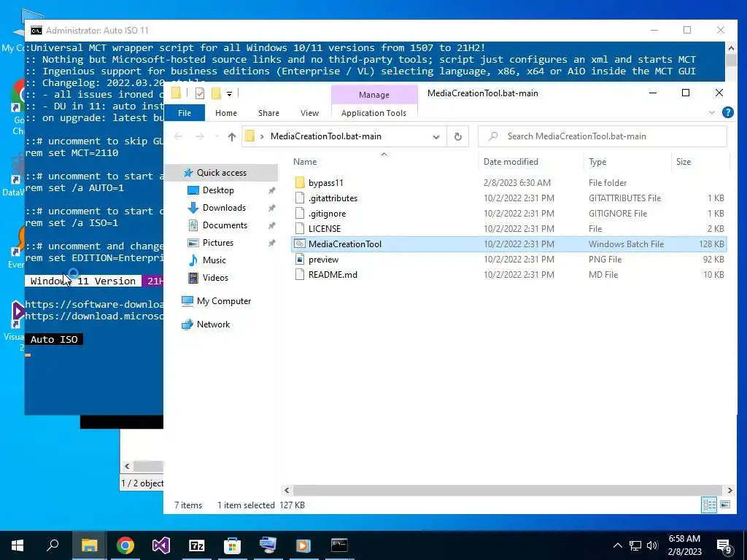Go to Downloads in navigation pane
Screen dimensions: 747x560
tap(224, 208)
